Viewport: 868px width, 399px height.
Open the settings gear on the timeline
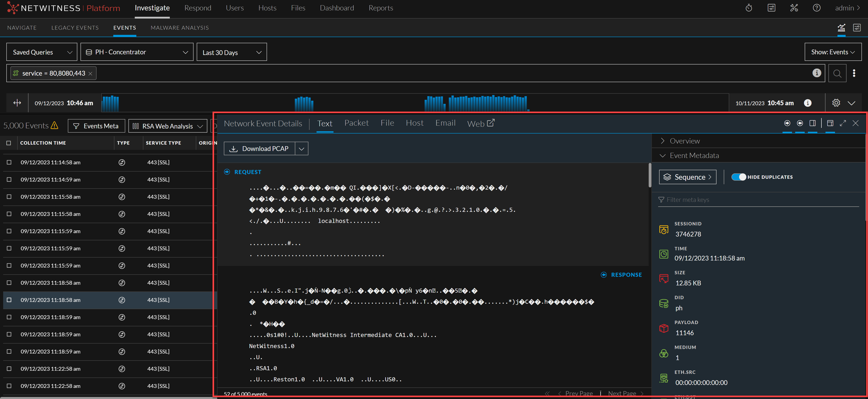click(836, 103)
